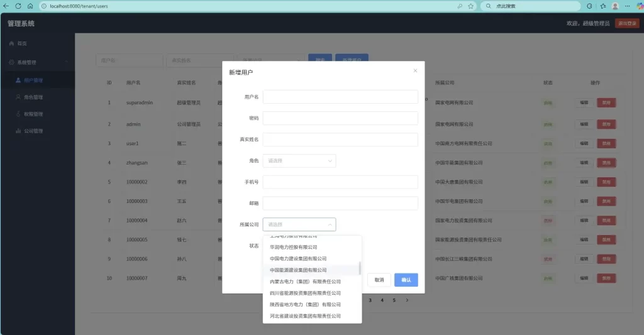Click the house icon beside 首页
This screenshot has height=335, width=644.
pyautogui.click(x=11, y=43)
